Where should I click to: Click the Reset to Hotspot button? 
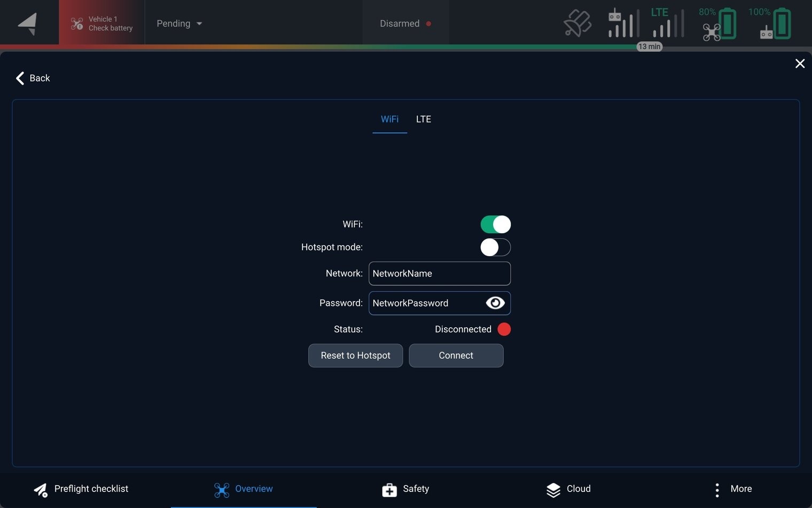click(355, 356)
